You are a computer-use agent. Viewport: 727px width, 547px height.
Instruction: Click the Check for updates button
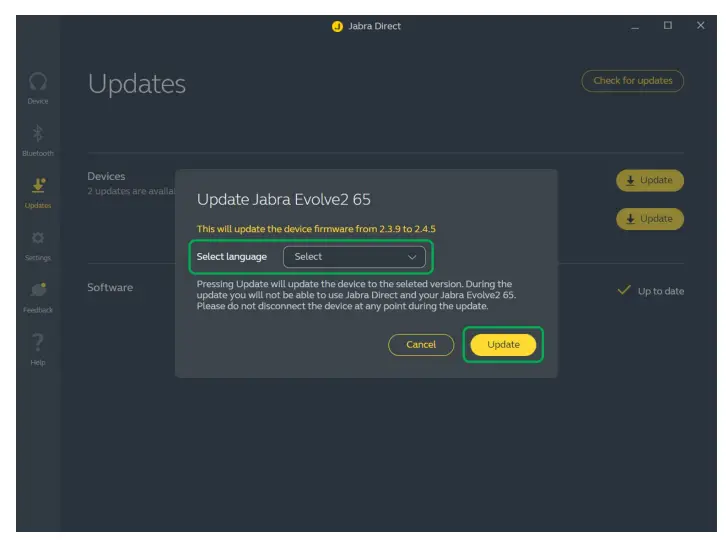632,81
